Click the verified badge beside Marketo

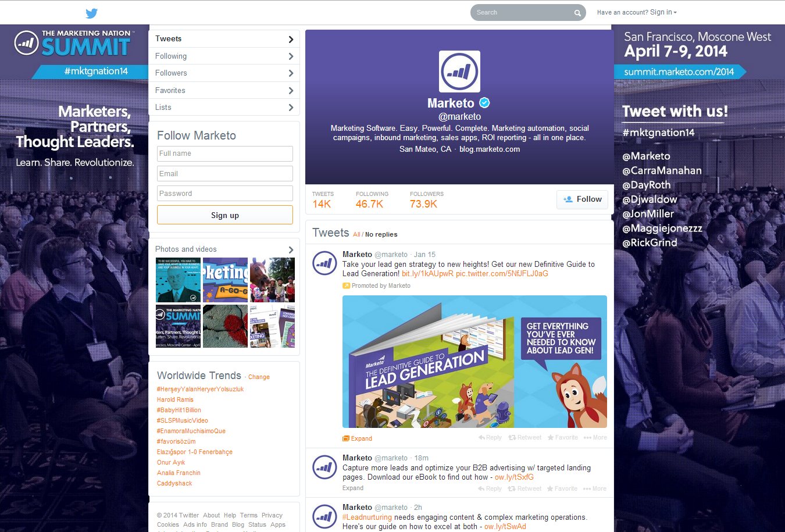click(x=484, y=103)
